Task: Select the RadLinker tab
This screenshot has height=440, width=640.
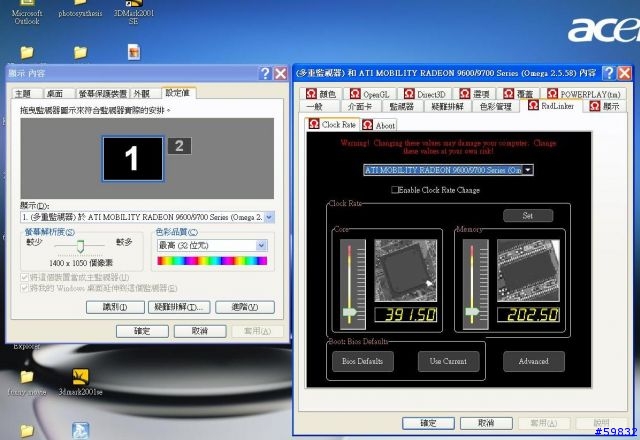Action: (551, 106)
